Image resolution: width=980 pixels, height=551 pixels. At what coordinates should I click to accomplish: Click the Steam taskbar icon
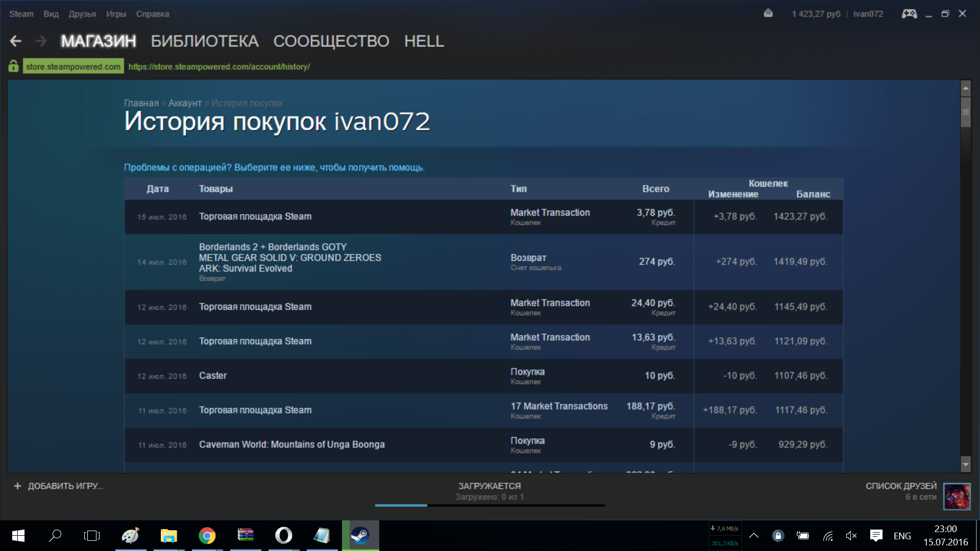click(360, 536)
